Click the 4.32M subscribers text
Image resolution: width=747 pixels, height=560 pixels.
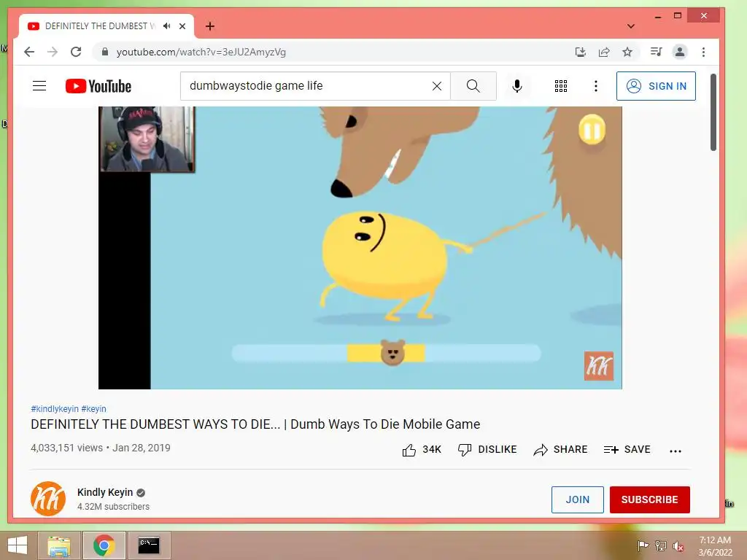click(113, 507)
